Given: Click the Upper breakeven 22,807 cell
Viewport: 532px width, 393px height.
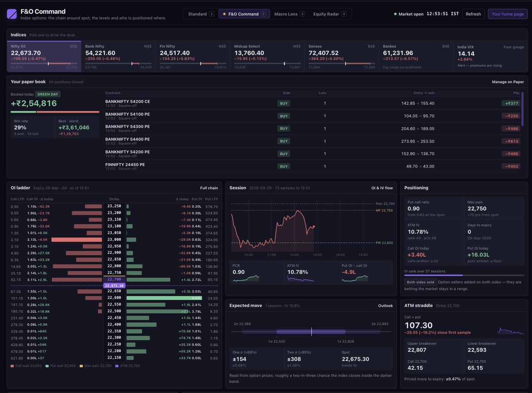Looking at the screenshot, I should point(434,346).
